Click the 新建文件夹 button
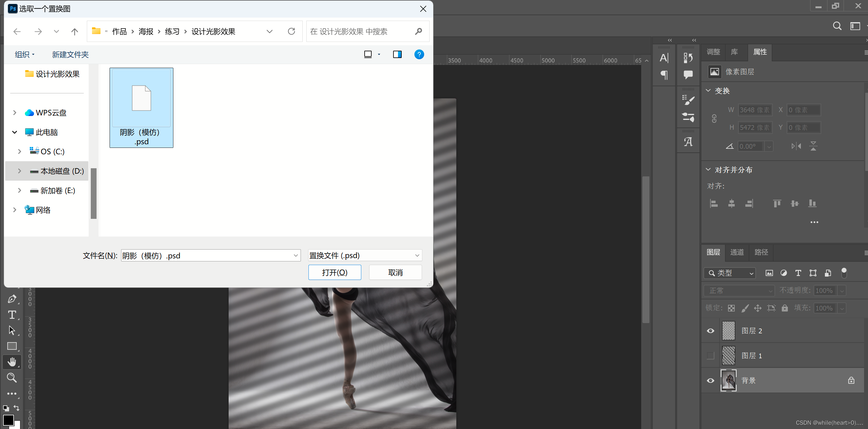 pyautogui.click(x=70, y=55)
